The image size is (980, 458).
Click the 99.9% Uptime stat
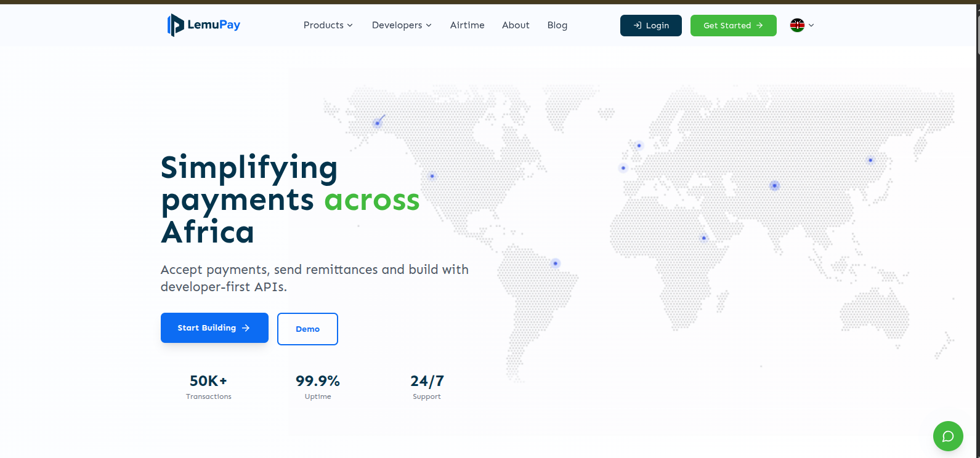pos(317,387)
